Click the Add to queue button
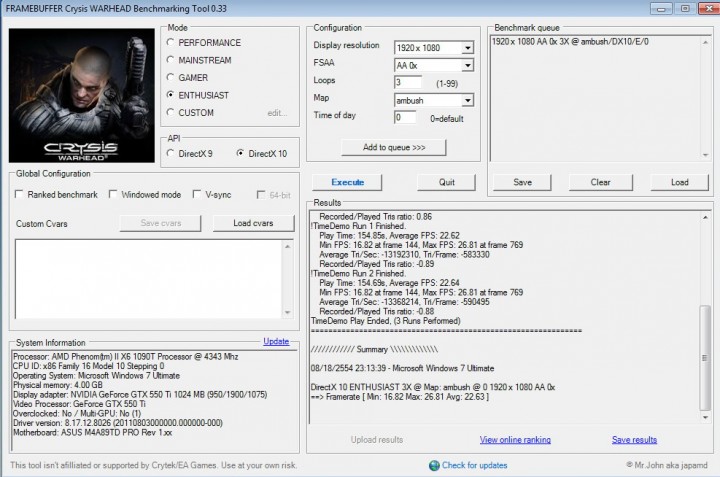This screenshot has width=720, height=477. click(x=394, y=147)
